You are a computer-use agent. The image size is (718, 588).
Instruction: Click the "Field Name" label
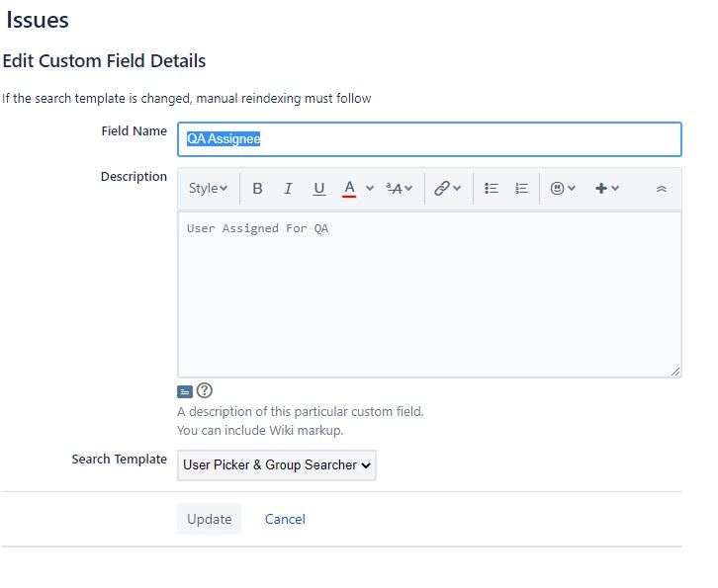pyautogui.click(x=135, y=130)
